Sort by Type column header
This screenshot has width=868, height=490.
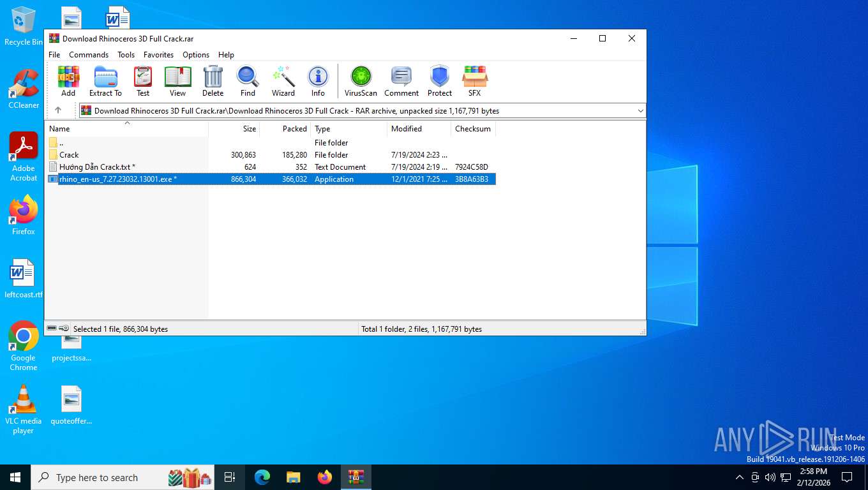(x=349, y=128)
